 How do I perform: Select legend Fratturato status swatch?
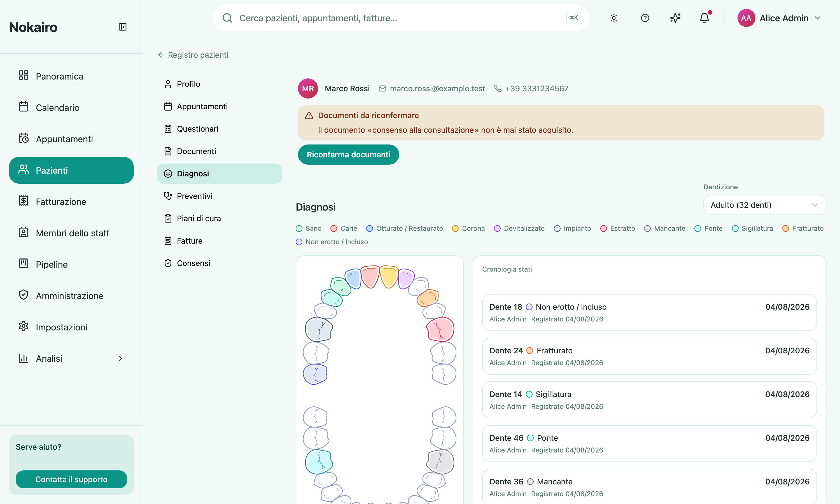[x=785, y=228]
